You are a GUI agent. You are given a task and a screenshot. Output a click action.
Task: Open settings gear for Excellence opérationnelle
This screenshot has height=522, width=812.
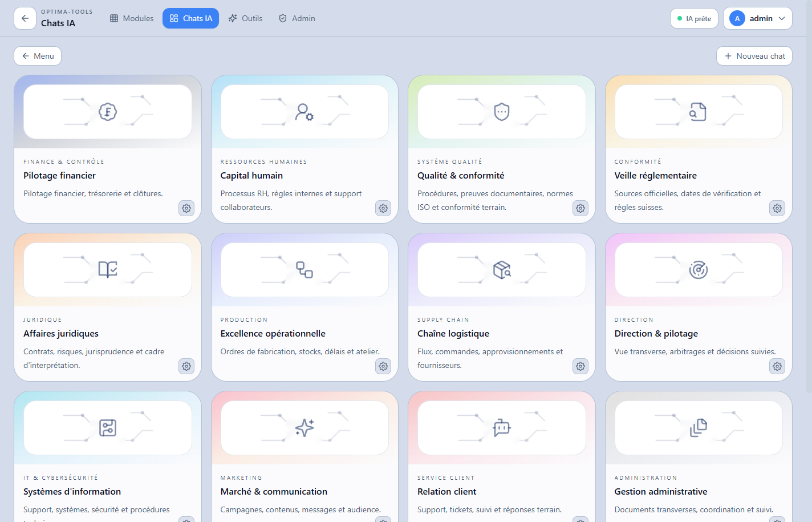pyautogui.click(x=383, y=366)
